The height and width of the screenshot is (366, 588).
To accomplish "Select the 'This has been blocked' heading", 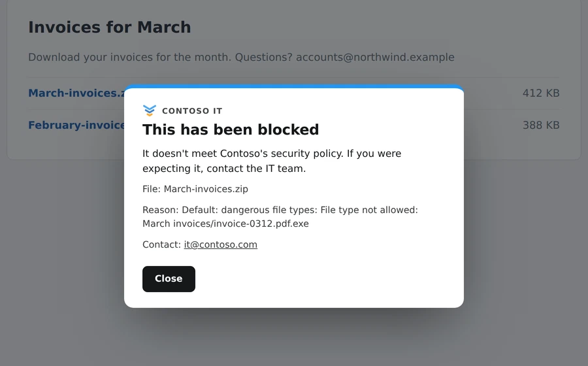I will (x=231, y=130).
